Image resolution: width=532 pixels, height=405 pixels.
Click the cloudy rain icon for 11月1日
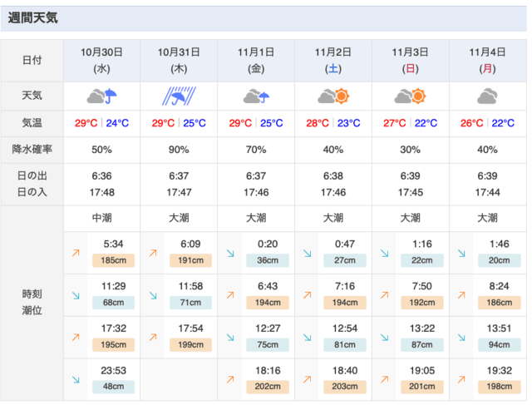256,96
